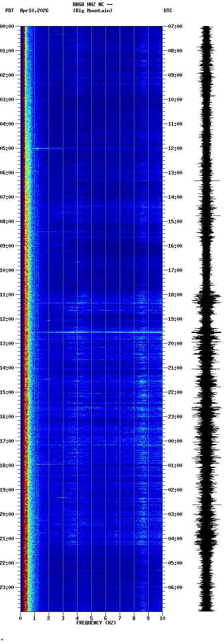The height and width of the screenshot is (644, 224).
Task: Select the '07:00' label on PDT axis
Action: coord(7,197)
